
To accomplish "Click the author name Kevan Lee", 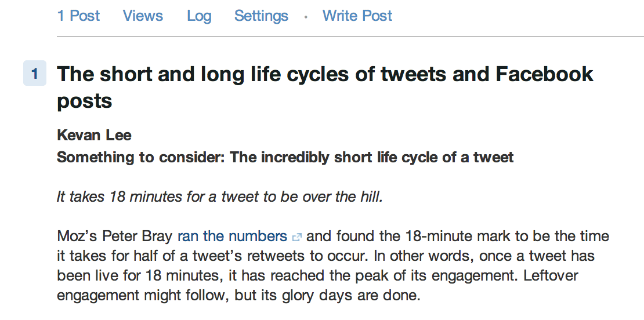I will pos(94,135).
